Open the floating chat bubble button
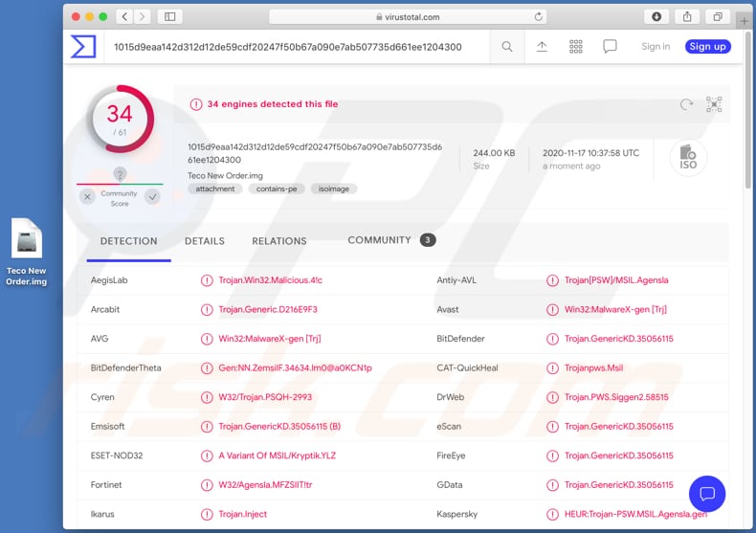Image resolution: width=756 pixels, height=533 pixels. 707,494
